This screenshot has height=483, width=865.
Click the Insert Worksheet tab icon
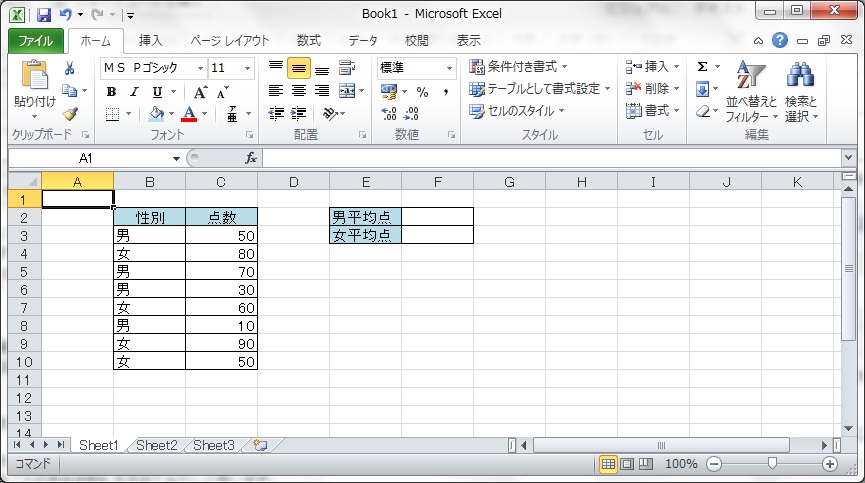(x=260, y=445)
